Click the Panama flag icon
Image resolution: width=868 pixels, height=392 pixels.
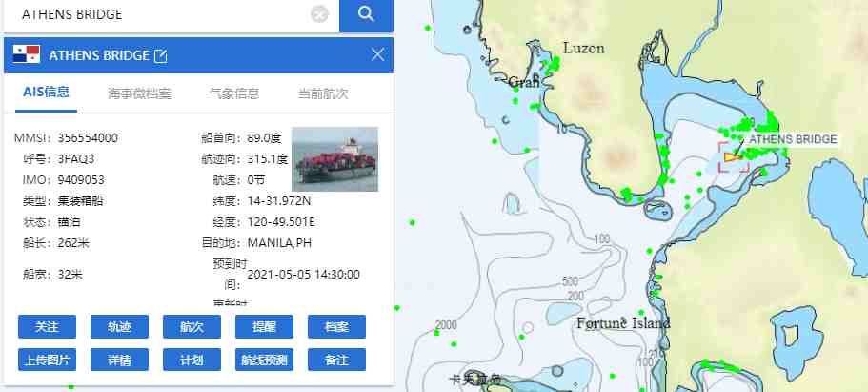click(x=27, y=54)
